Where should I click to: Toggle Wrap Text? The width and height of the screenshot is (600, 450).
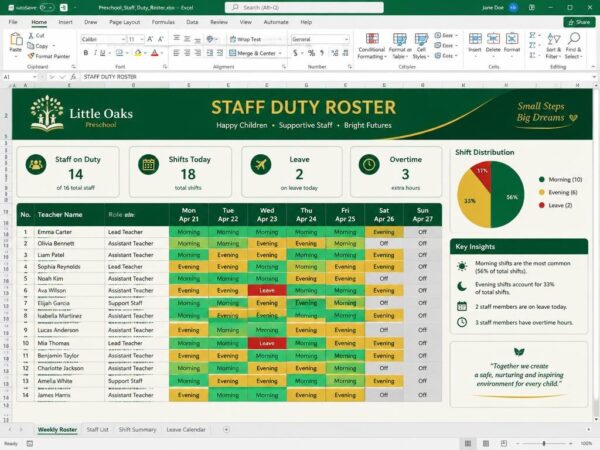245,39
